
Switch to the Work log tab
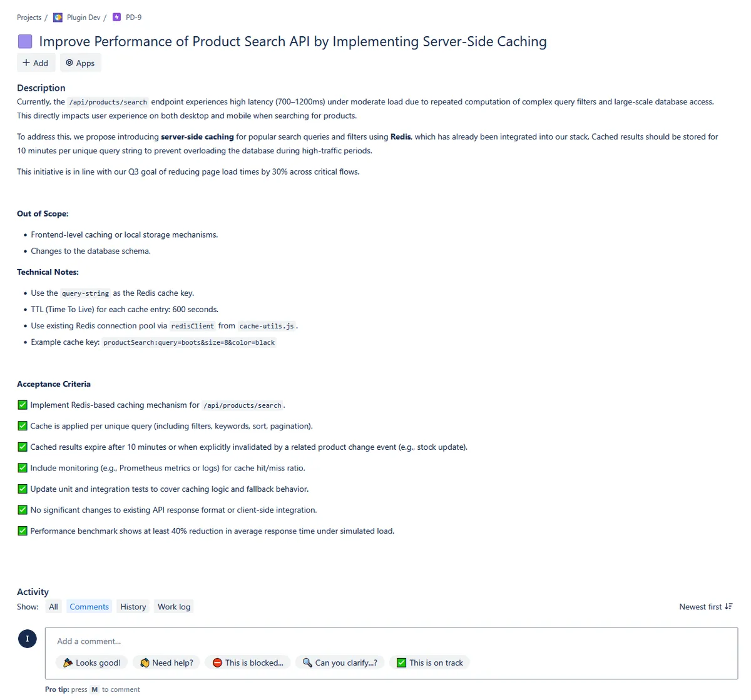click(x=174, y=607)
